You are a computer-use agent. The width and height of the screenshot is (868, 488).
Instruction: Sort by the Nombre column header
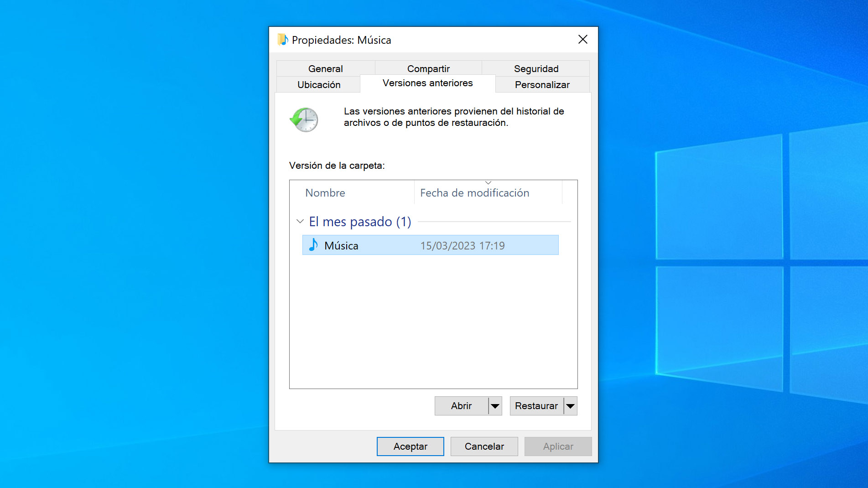352,192
